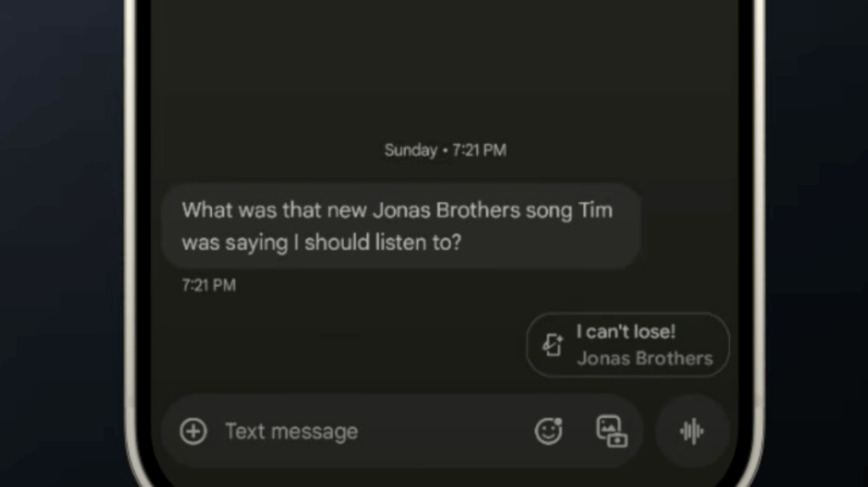Start a voice message recording

[692, 432]
